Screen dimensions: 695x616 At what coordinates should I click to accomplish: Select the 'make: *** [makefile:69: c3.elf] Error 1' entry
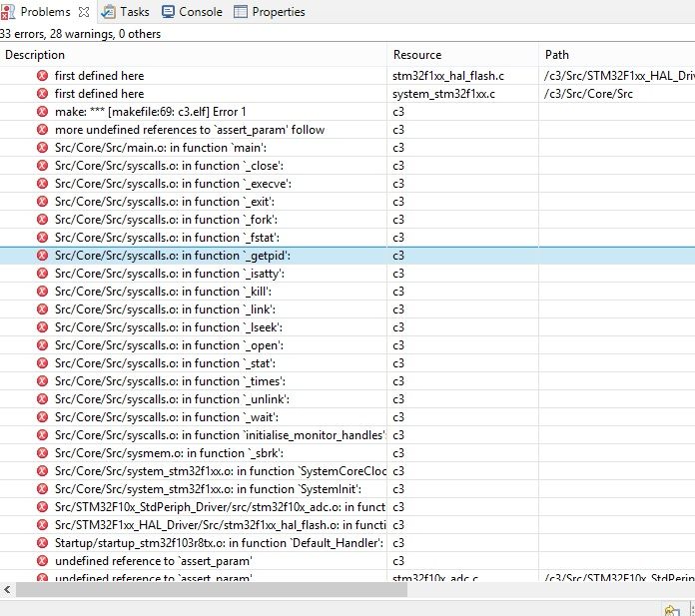tap(150, 112)
